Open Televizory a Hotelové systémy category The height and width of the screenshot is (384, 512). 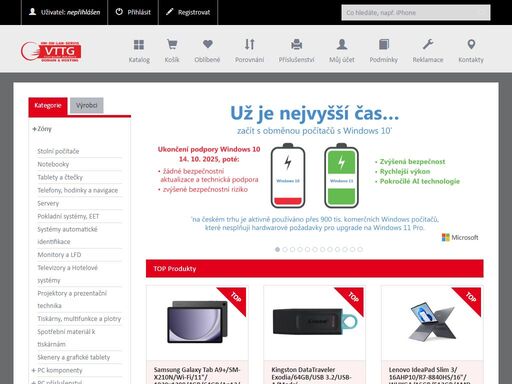point(67,274)
